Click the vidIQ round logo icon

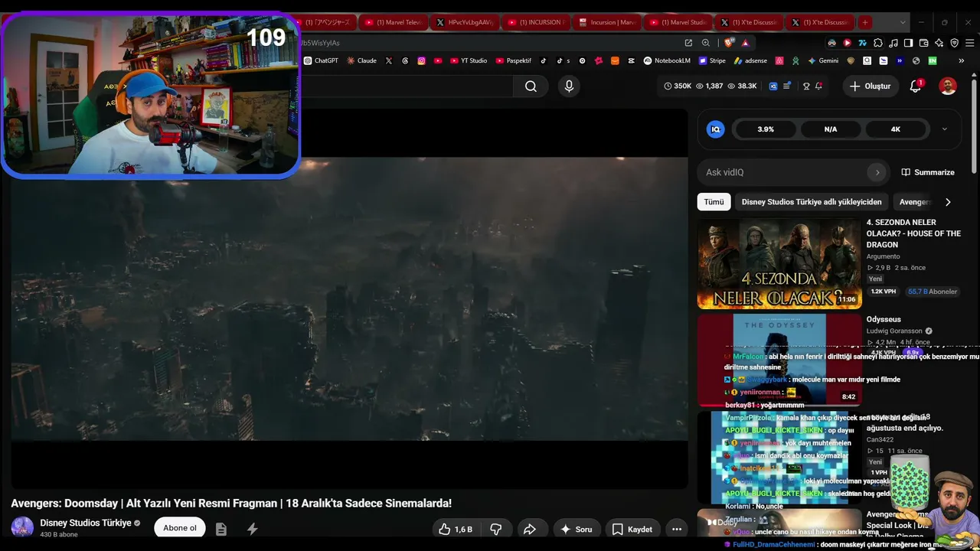point(716,129)
